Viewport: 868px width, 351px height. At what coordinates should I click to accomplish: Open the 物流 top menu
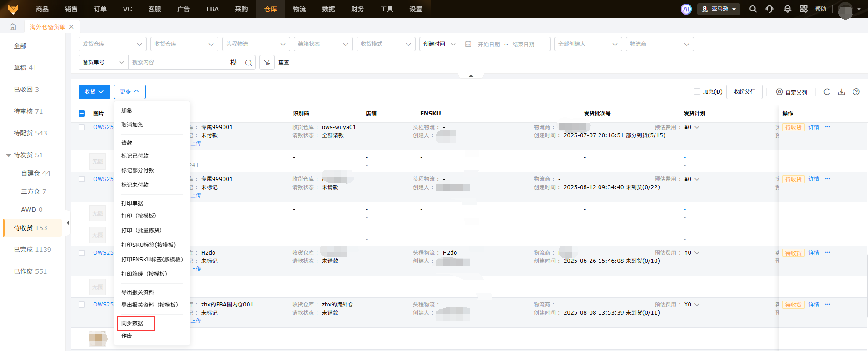click(299, 9)
